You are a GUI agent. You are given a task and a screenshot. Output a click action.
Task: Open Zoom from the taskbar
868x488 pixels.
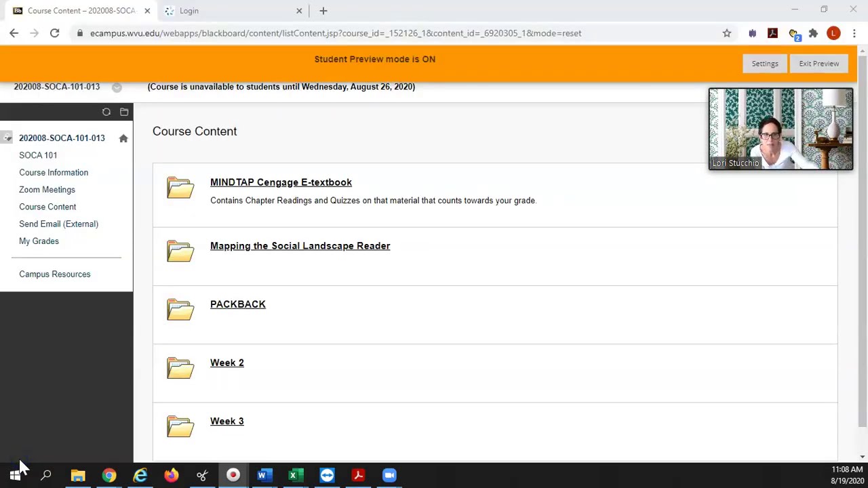click(389, 475)
